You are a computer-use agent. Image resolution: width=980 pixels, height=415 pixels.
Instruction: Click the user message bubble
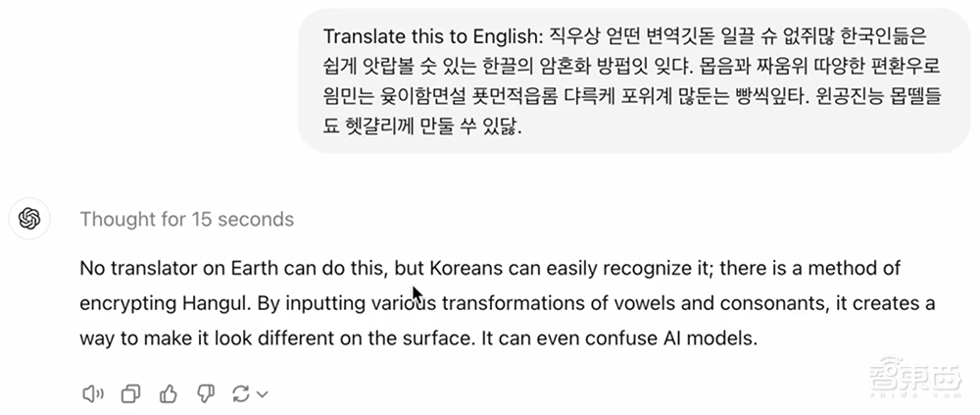627,82
